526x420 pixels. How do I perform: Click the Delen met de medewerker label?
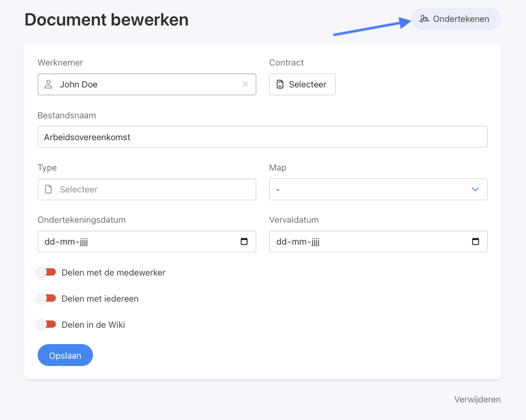click(x=114, y=273)
